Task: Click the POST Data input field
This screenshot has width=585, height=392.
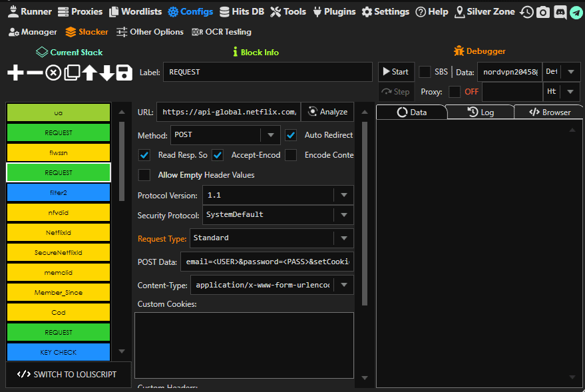Action: [266, 262]
